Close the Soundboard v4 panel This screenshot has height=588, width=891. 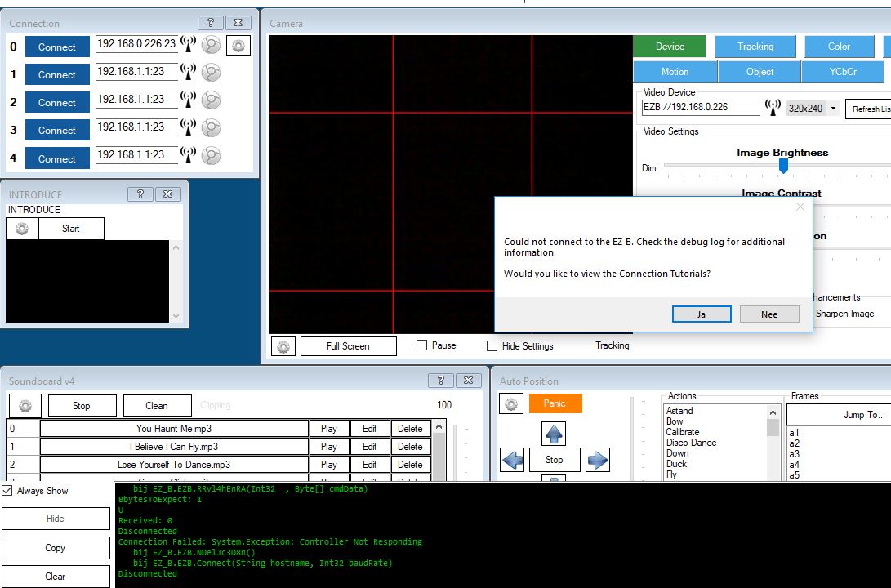(468, 381)
